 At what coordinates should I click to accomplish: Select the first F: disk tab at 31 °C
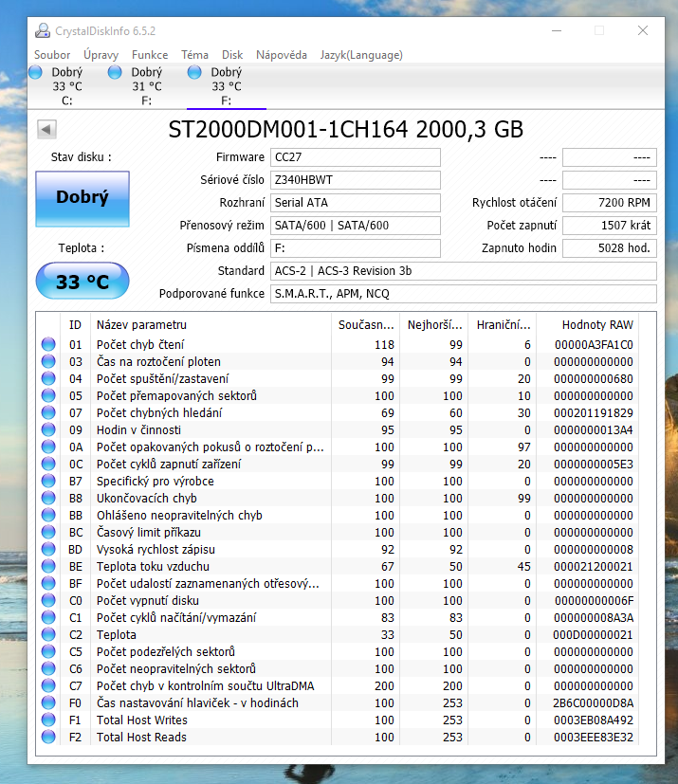coord(146,86)
